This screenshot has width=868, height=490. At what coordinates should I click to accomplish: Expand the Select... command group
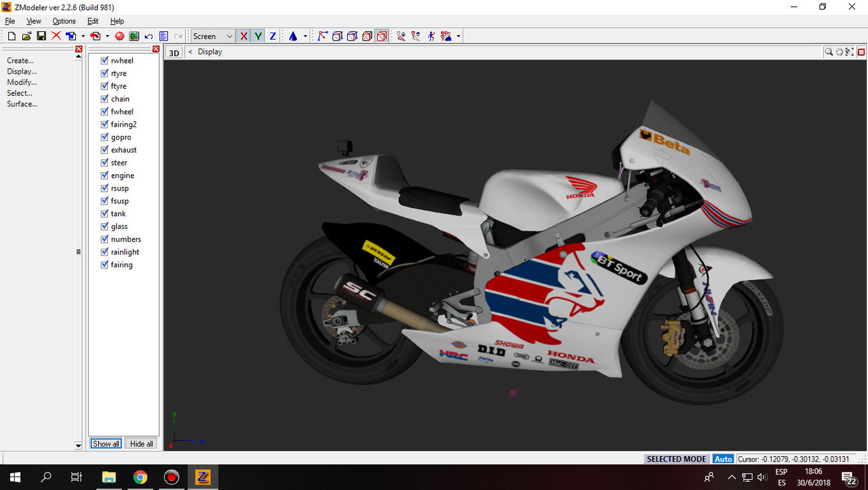[x=20, y=93]
